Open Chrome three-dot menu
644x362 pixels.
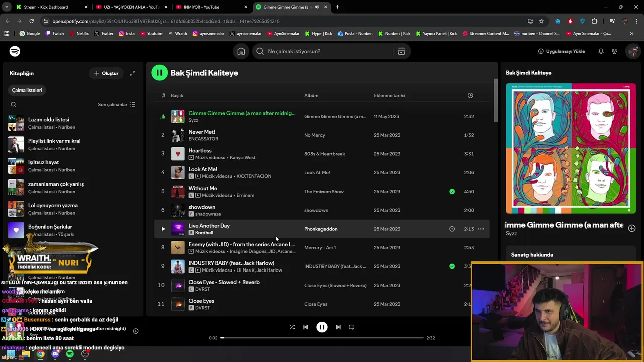pyautogui.click(x=636, y=21)
